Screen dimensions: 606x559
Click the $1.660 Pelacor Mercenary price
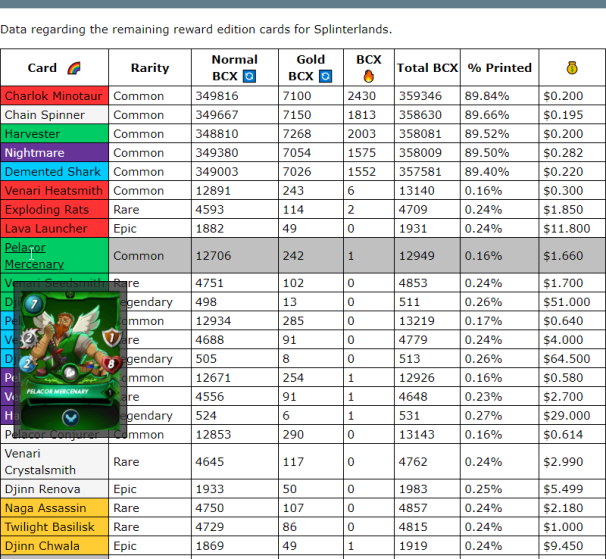click(x=563, y=256)
